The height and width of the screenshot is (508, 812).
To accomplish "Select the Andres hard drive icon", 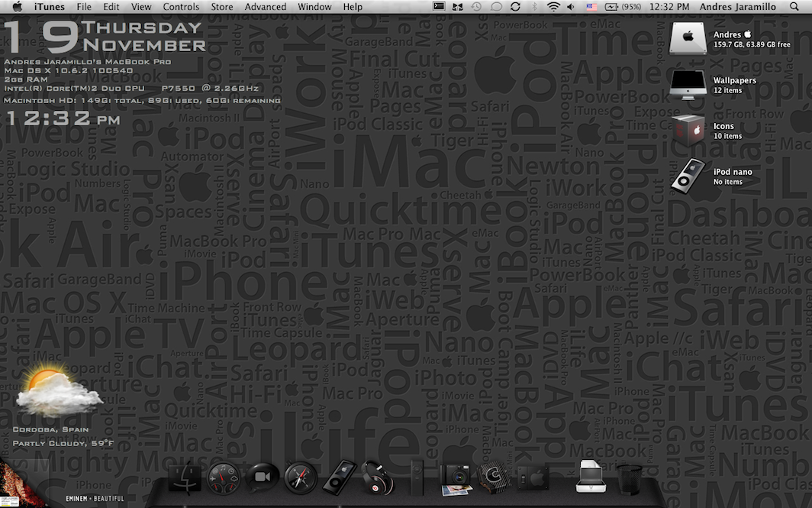I will click(688, 38).
